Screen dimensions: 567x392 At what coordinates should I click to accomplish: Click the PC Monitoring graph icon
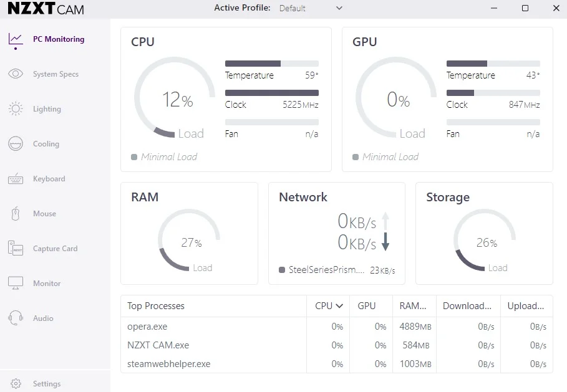(16, 39)
